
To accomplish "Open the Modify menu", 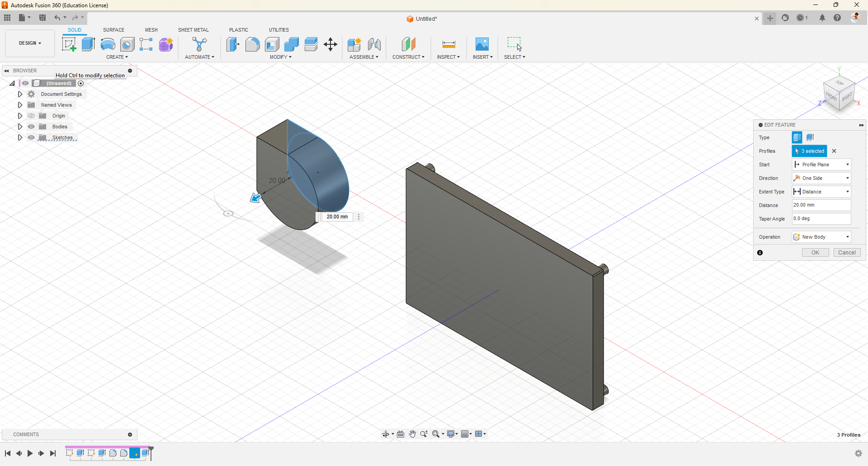I will [x=281, y=57].
